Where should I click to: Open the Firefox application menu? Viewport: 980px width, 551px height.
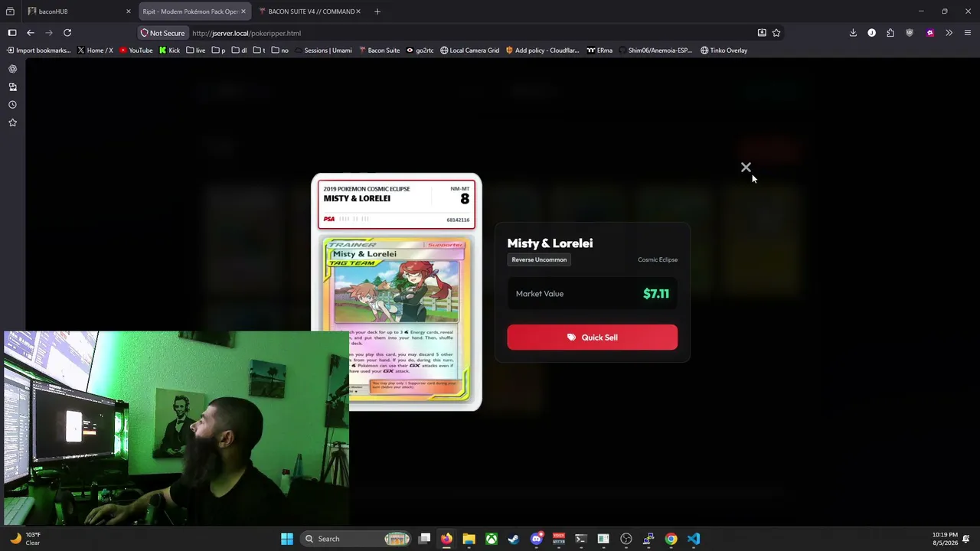click(x=968, y=33)
